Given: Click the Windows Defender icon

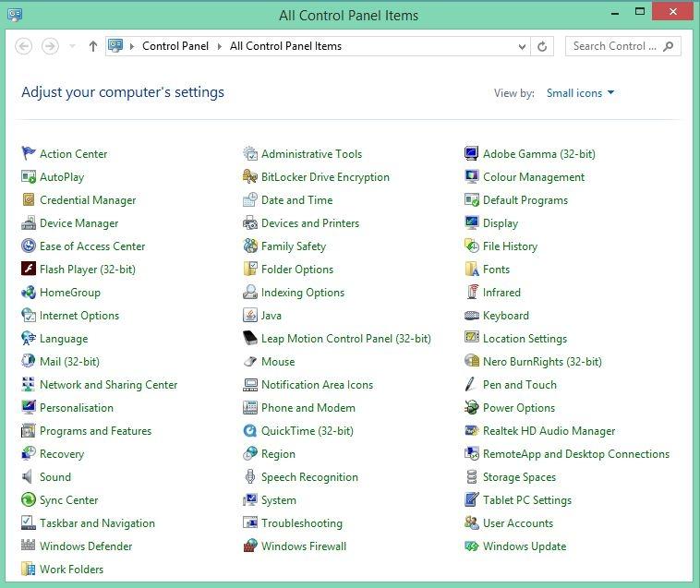Looking at the screenshot, I should (x=28, y=546).
